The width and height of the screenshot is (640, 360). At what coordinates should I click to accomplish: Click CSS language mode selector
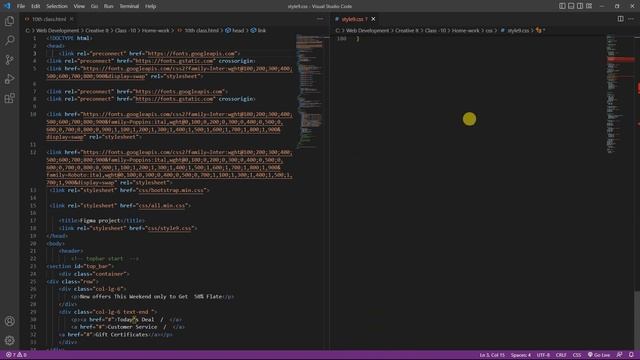(577, 355)
